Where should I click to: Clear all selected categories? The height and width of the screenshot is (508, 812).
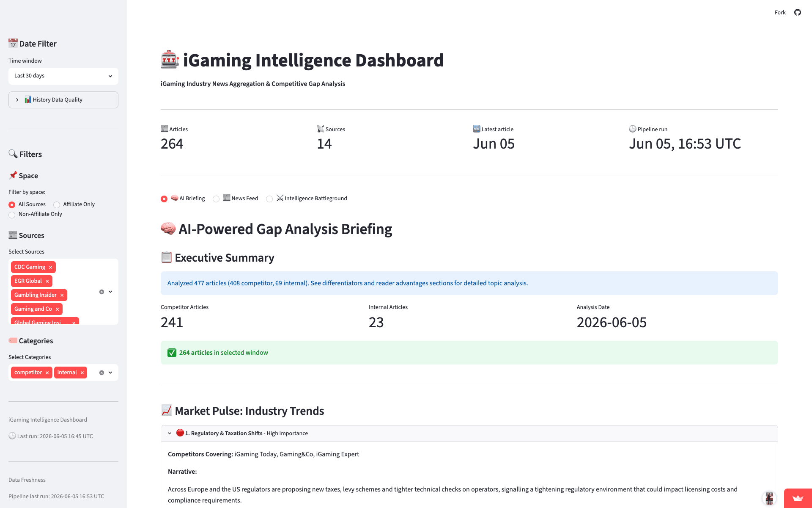(x=101, y=373)
